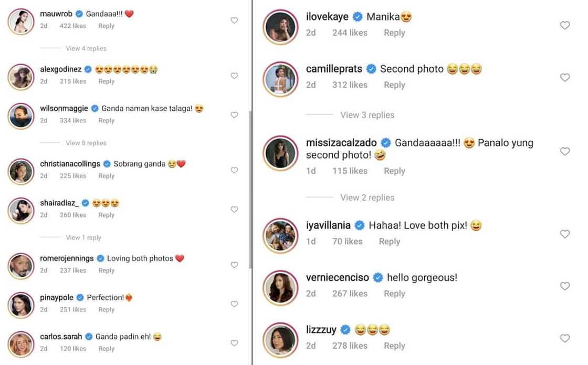Click the verified badge beside iyavillania
The width and height of the screenshot is (588, 365).
click(360, 225)
